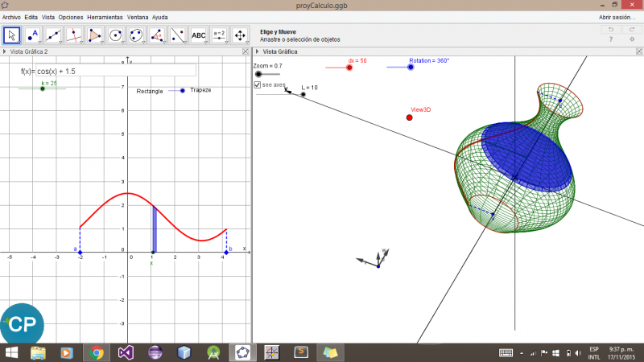Screen dimensions: 644x362
Task: Open the Edita menu
Action: 31,17
